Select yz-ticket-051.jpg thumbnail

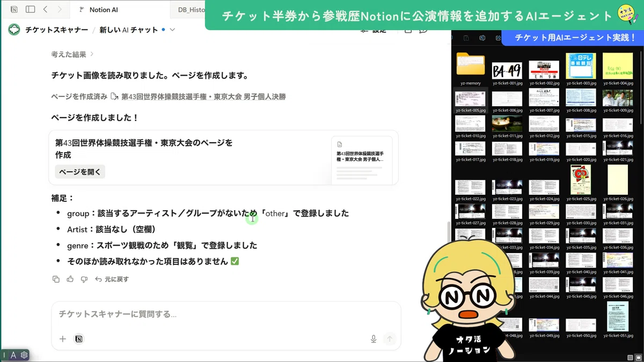[x=618, y=316]
